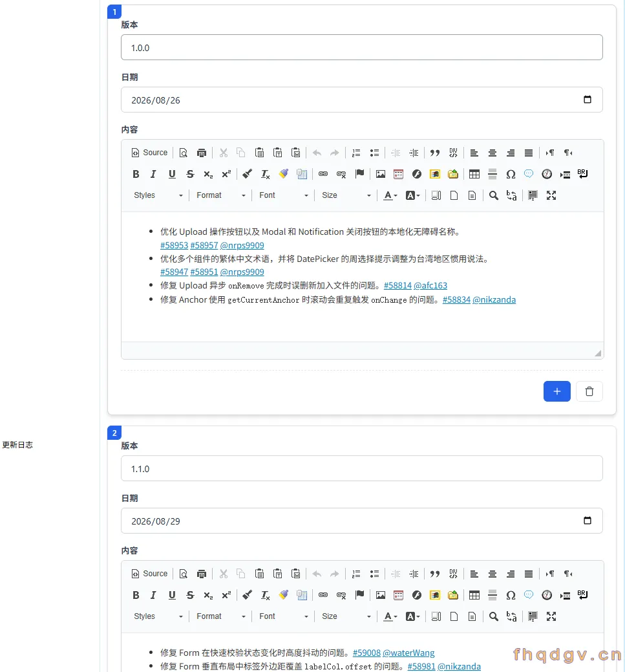
Task: Open the #58953 issue link
Action: click(x=174, y=246)
